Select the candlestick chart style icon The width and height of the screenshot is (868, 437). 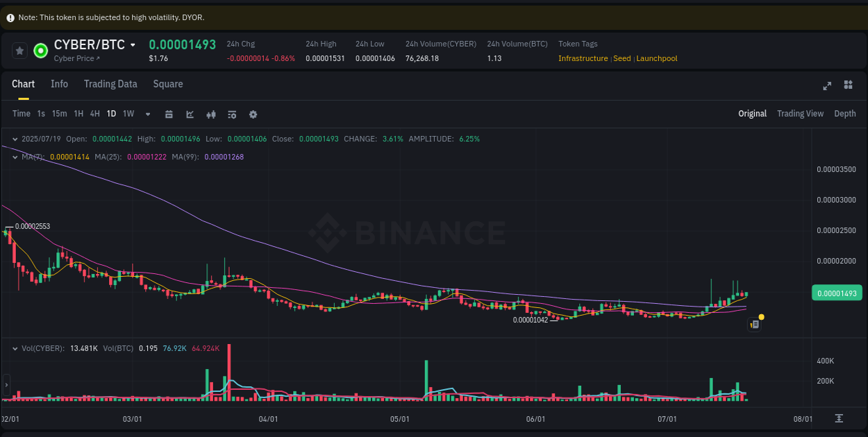pos(211,114)
